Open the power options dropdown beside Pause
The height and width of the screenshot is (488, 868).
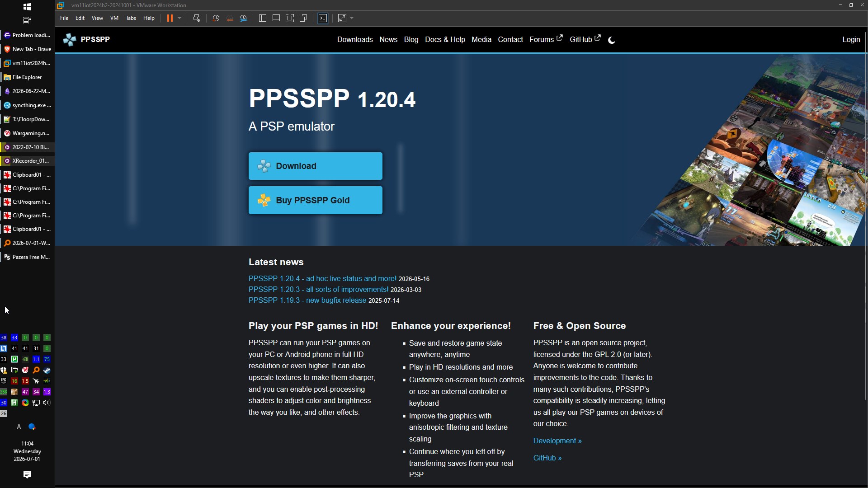(x=179, y=18)
